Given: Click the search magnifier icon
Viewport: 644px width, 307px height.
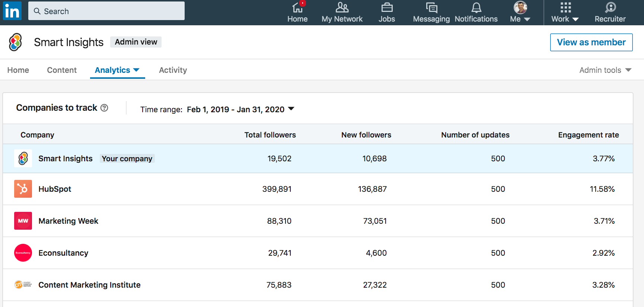Looking at the screenshot, I should (37, 11).
